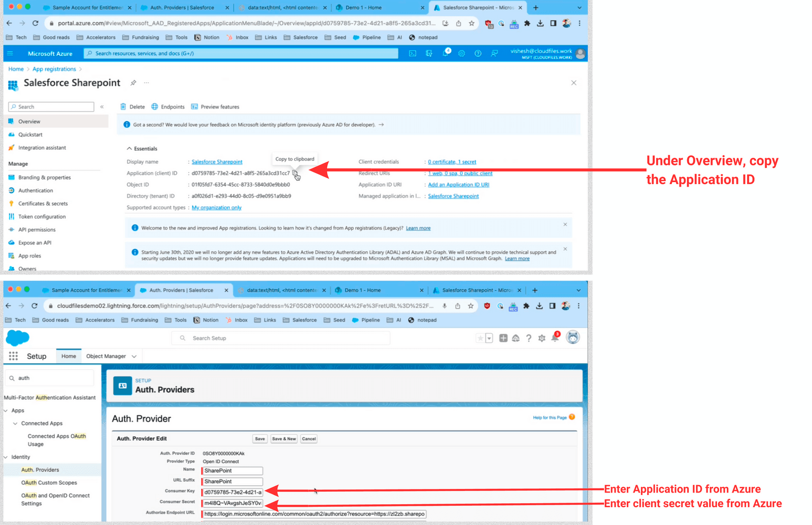Click the Save & New button
This screenshot has width=812, height=525.
284,438
